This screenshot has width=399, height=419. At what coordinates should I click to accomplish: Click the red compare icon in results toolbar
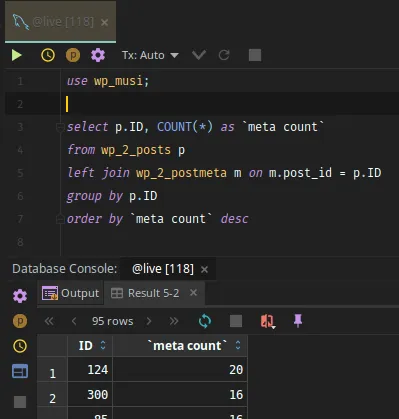point(267,321)
